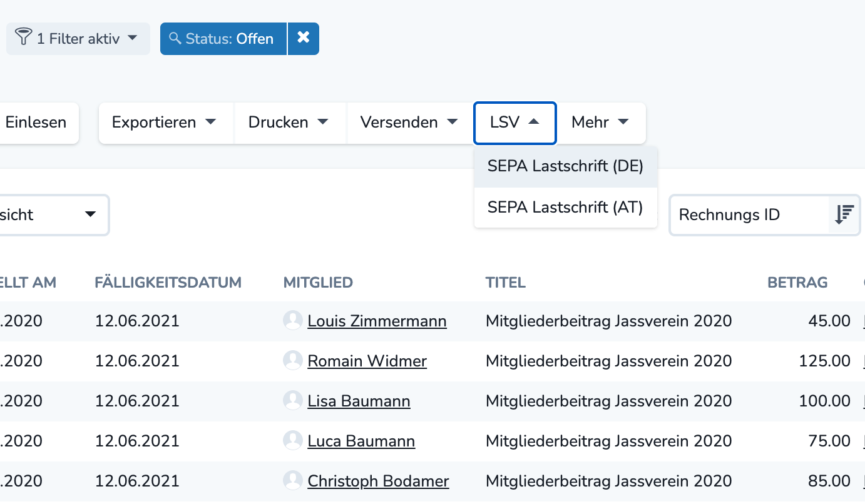Click the sort icon beside Rechnungs ID
This screenshot has width=865, height=504.
tap(843, 215)
